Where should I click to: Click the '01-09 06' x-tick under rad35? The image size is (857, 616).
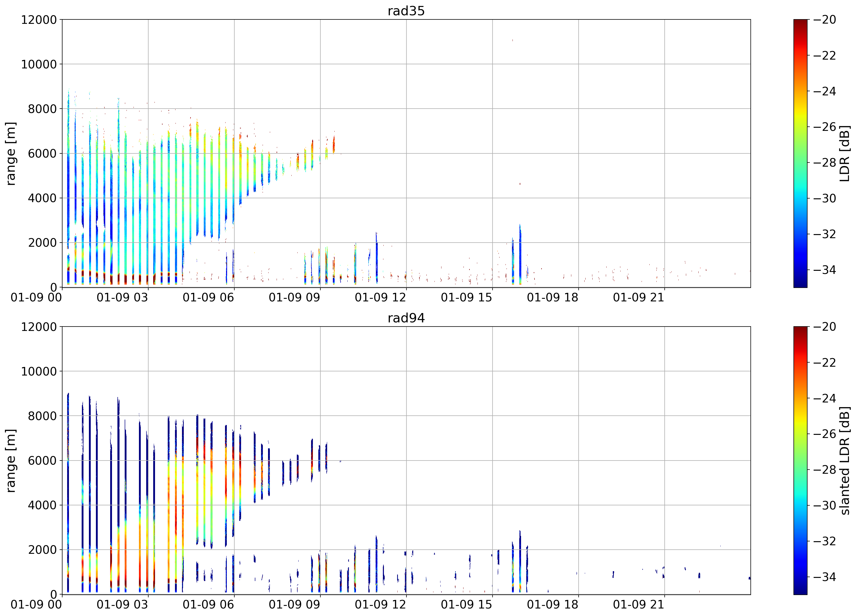click(209, 297)
